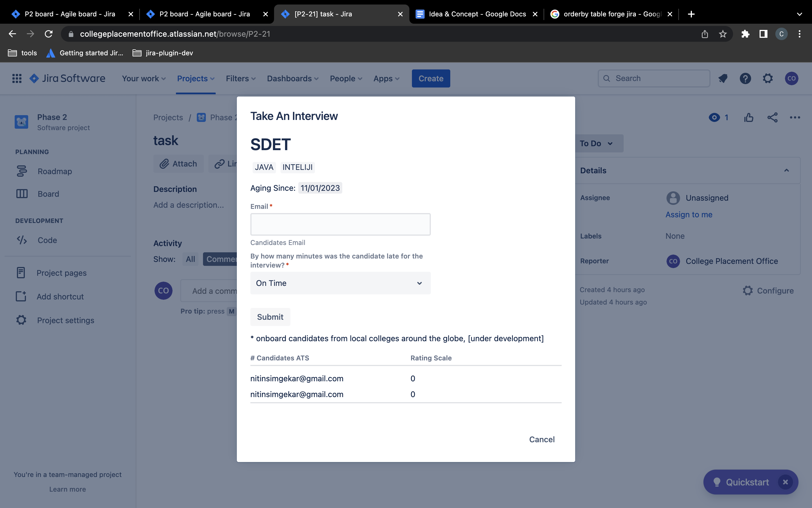
Task: Open the help question mark icon
Action: 745,78
